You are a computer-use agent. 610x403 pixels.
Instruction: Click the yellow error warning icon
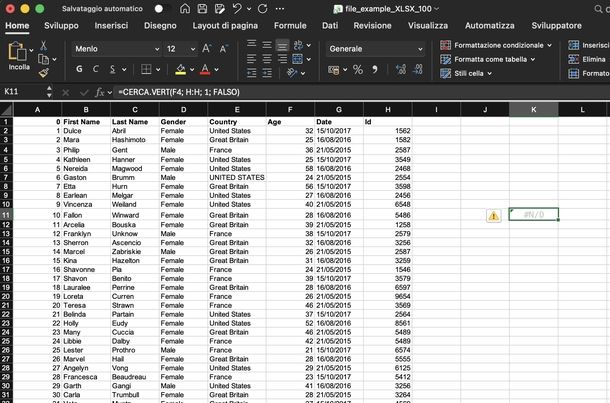pyautogui.click(x=494, y=216)
